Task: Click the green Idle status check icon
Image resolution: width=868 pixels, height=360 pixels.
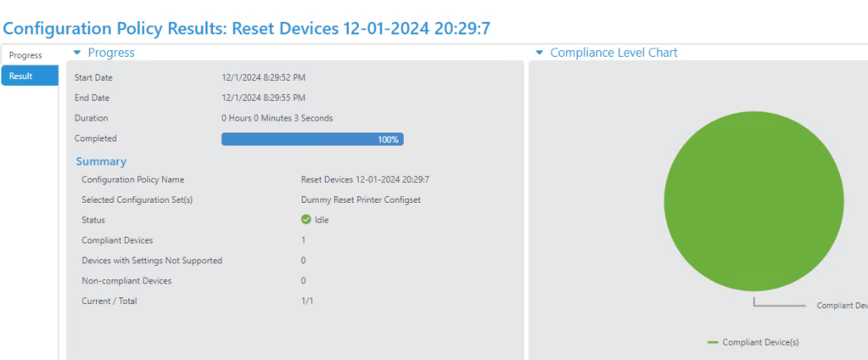Action: point(306,220)
